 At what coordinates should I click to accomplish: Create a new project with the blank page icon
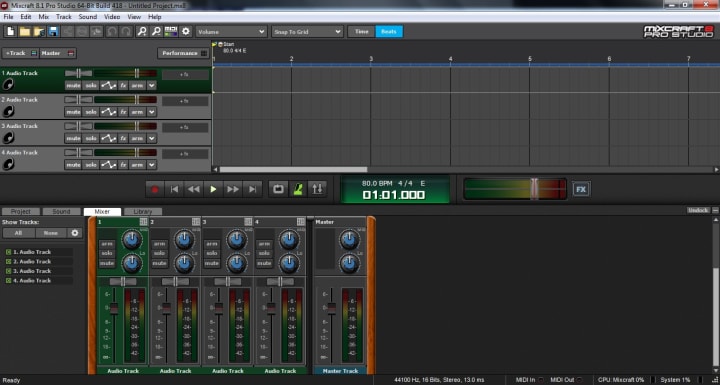point(10,32)
